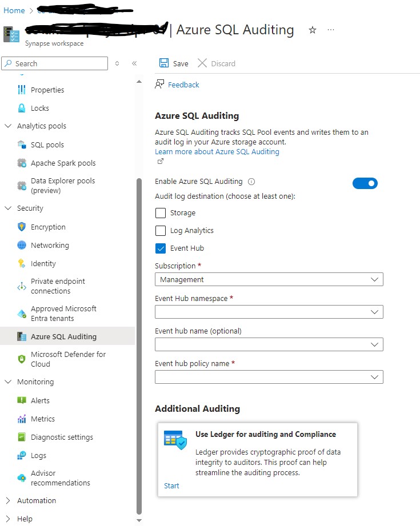Collapse the Analytics pools section

[8, 126]
